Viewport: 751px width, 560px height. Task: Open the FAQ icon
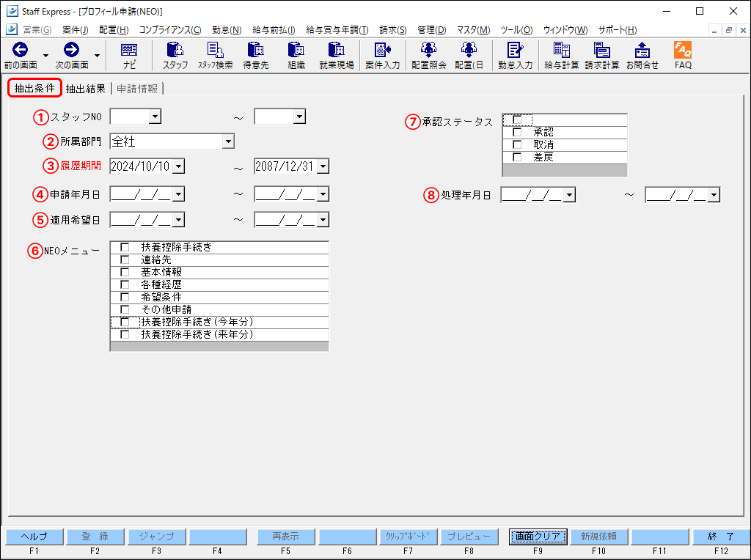[x=682, y=55]
